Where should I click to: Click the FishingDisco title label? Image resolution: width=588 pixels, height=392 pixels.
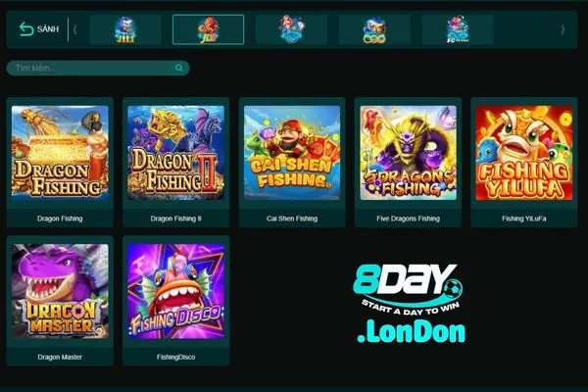[175, 357]
